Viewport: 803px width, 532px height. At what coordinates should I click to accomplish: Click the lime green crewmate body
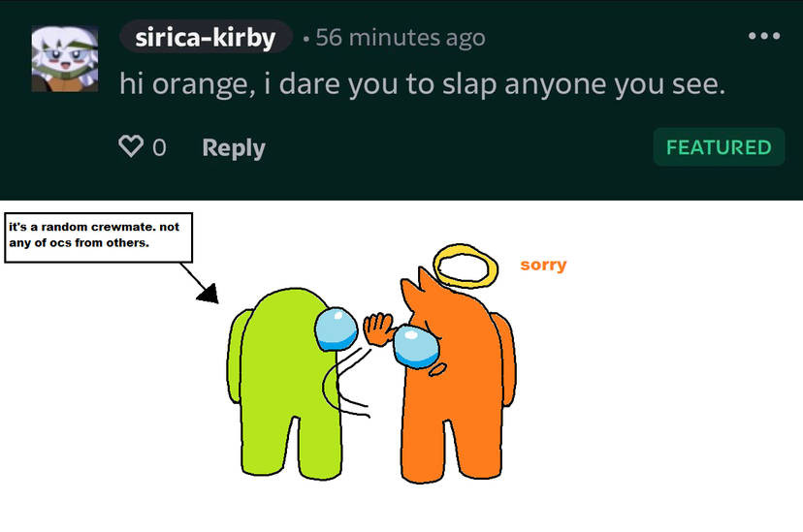tap(289, 389)
